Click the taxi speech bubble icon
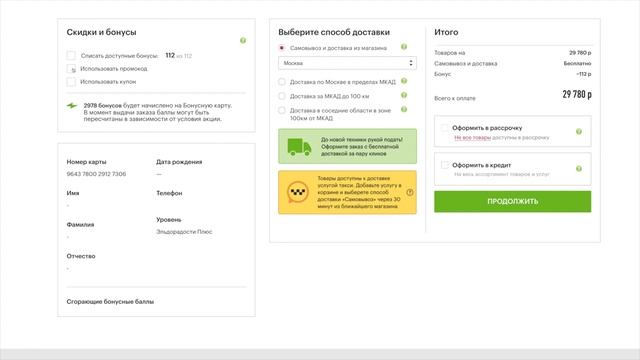Image resolution: width=640 pixels, height=360 pixels. (x=298, y=192)
